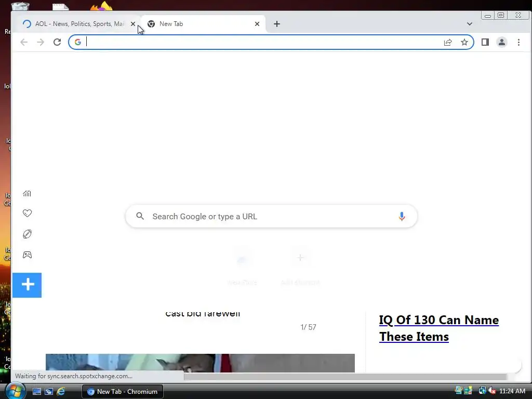Share this page icon
This screenshot has width=532, height=399.
pyautogui.click(x=448, y=42)
